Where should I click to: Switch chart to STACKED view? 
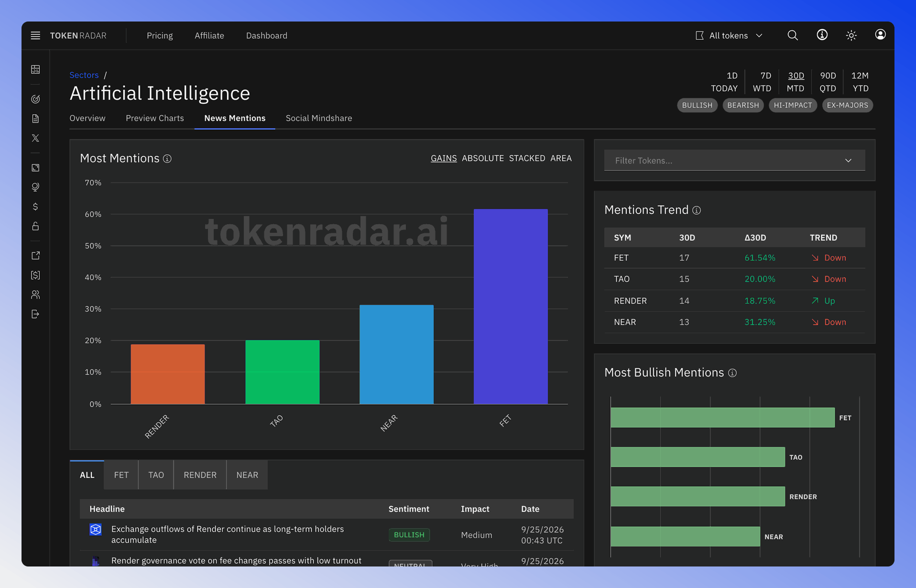[x=527, y=158]
